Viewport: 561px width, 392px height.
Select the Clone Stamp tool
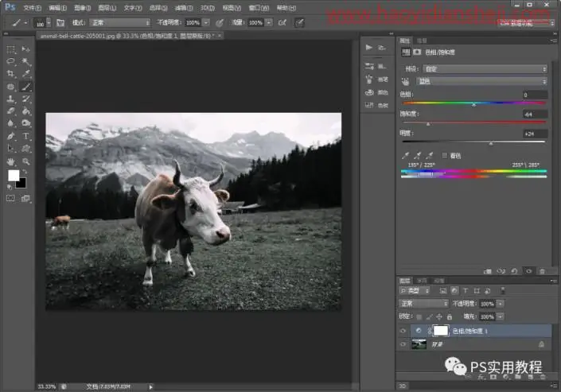10,99
